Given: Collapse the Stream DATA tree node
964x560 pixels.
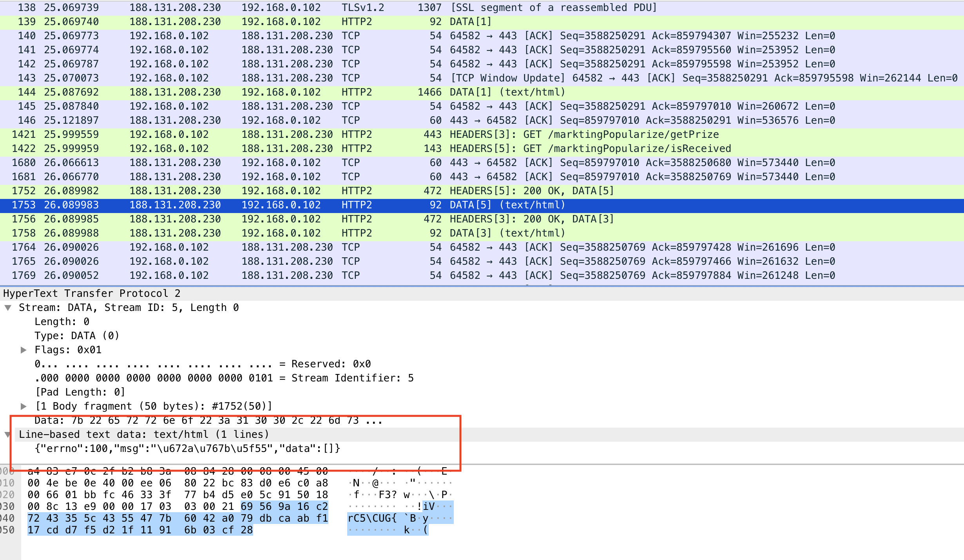Looking at the screenshot, I should [x=8, y=308].
